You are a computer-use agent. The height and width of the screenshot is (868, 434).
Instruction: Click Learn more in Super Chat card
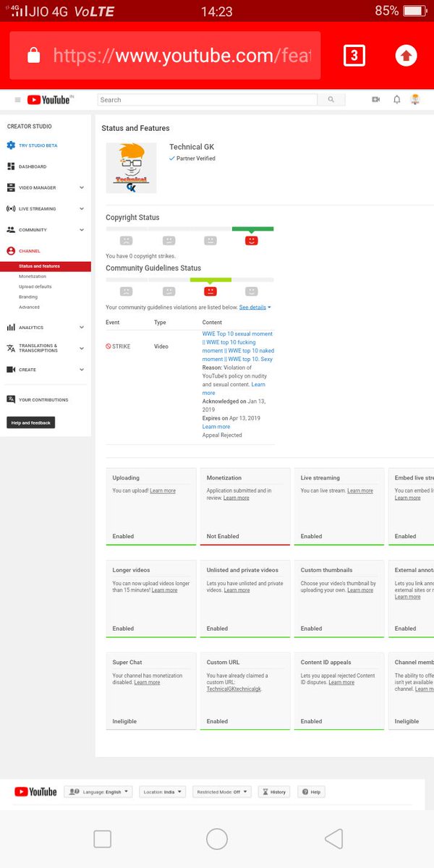[147, 682]
